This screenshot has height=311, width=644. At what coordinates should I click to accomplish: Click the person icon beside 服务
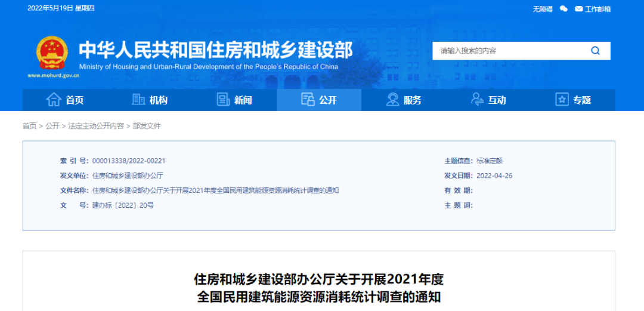click(392, 100)
